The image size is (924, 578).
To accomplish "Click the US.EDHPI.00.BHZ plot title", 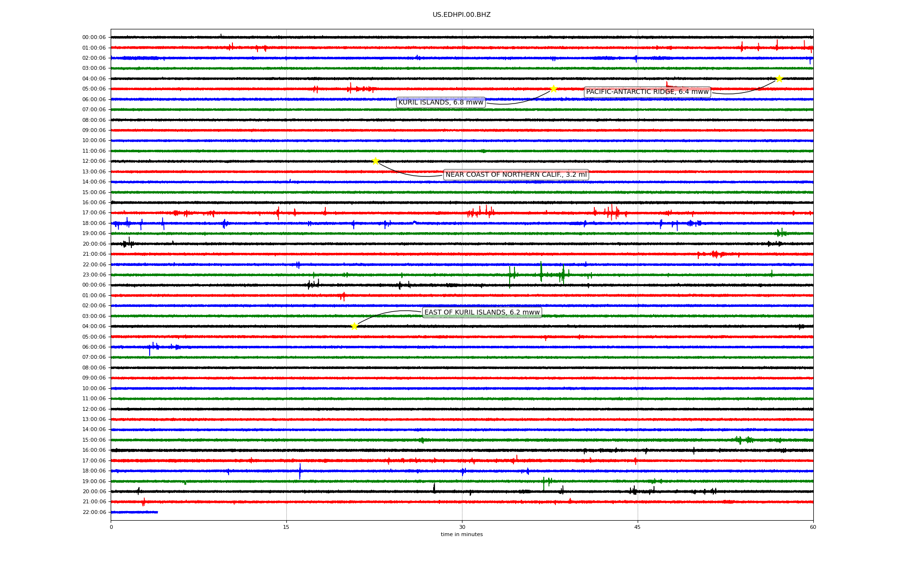I will pyautogui.click(x=462, y=15).
